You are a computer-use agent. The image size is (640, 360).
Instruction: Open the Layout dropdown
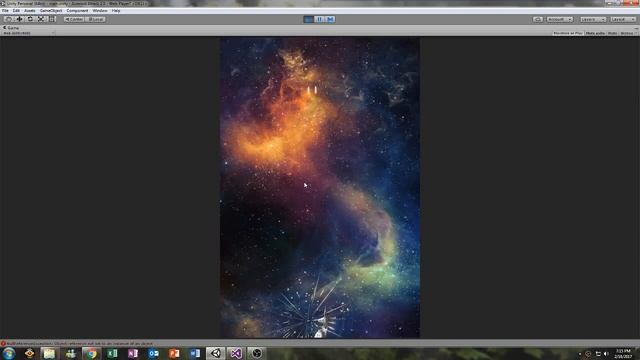623,19
